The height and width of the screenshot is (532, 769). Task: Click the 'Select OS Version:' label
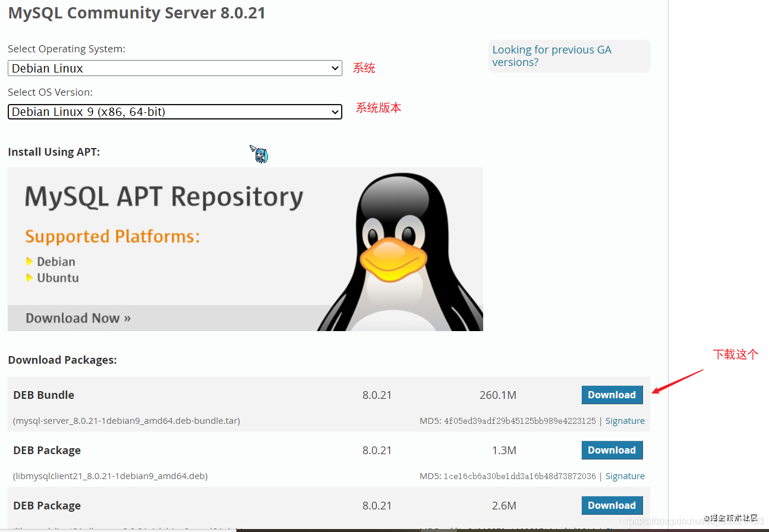point(50,92)
